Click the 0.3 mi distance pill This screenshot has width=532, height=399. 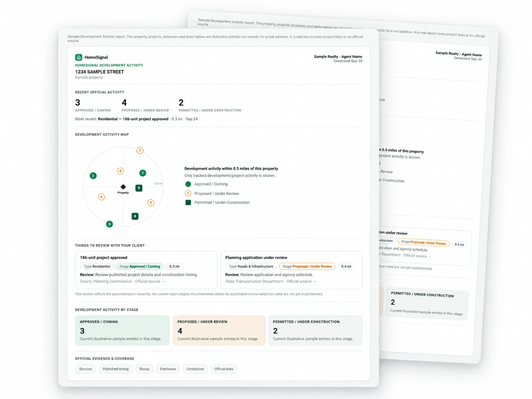[174, 266]
